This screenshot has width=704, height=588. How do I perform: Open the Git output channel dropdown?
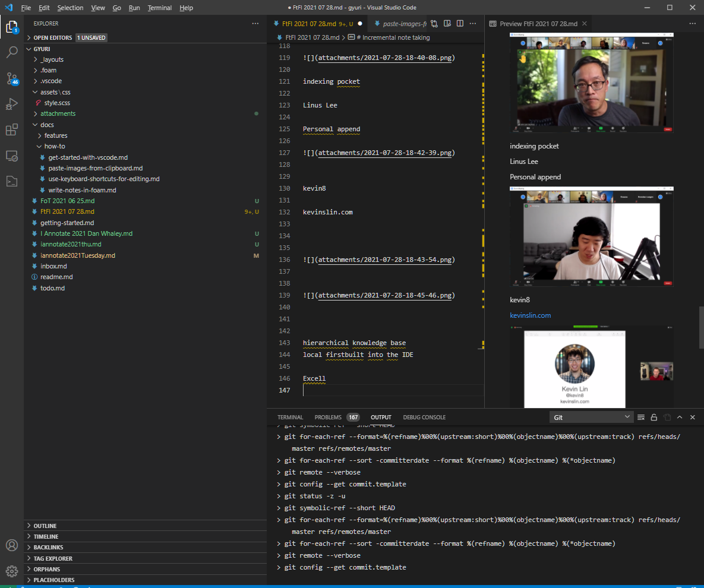tap(591, 418)
